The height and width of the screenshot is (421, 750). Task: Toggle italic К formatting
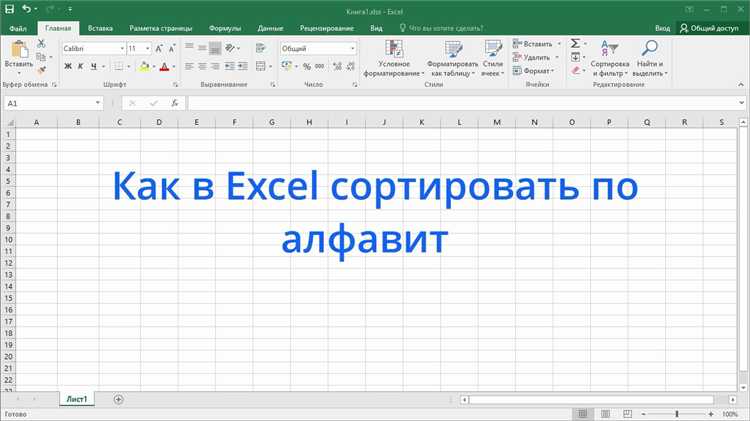[80, 66]
